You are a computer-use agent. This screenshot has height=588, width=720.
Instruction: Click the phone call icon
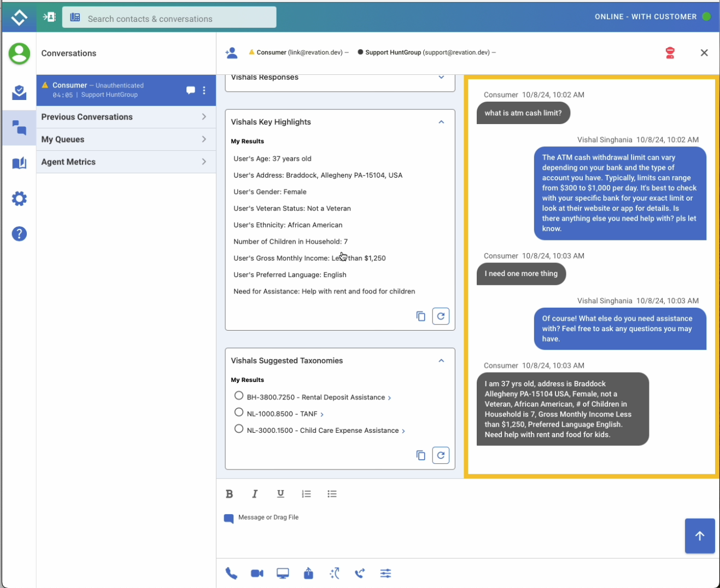pyautogui.click(x=231, y=573)
